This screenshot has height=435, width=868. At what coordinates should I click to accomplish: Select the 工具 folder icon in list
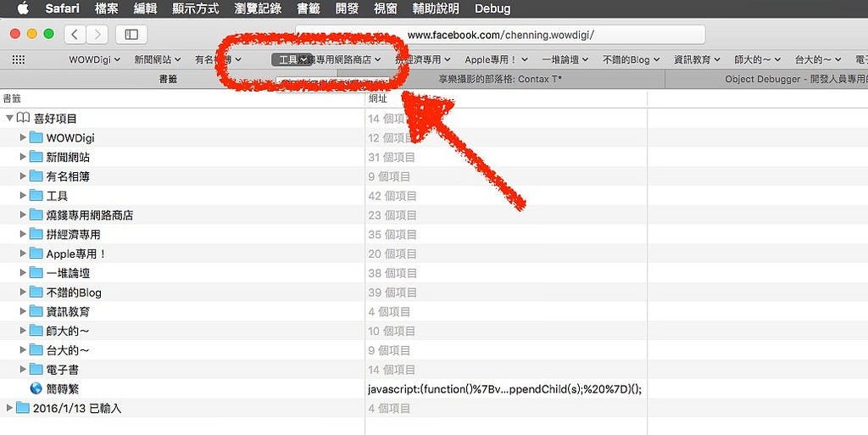(x=36, y=195)
